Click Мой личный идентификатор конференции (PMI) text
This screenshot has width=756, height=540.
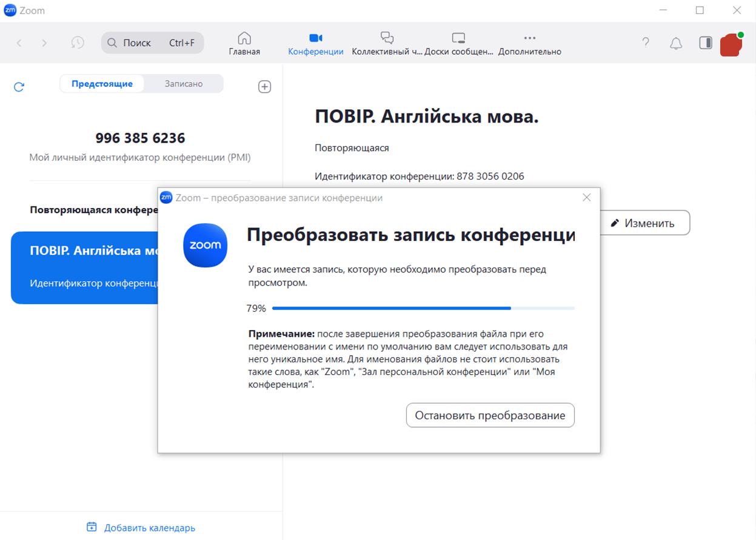[140, 158]
